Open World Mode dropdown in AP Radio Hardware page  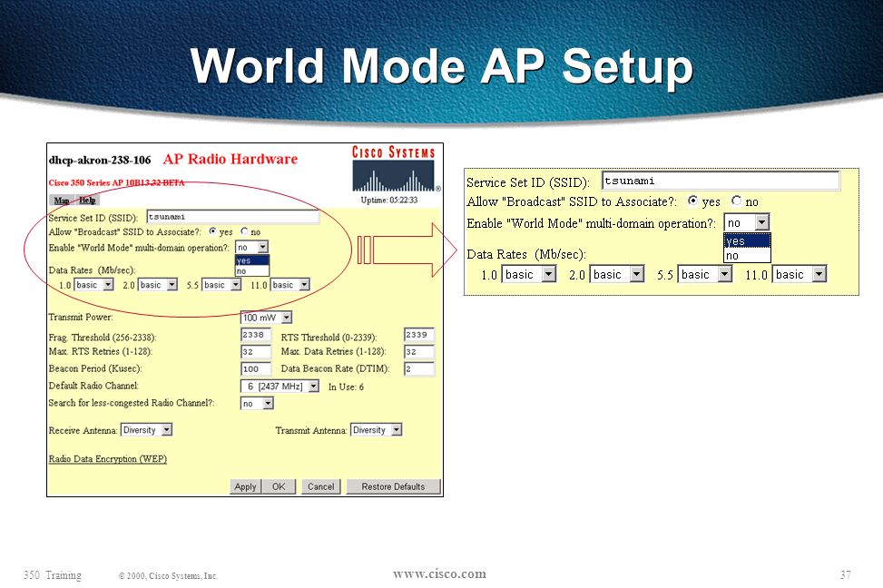pyautogui.click(x=251, y=247)
